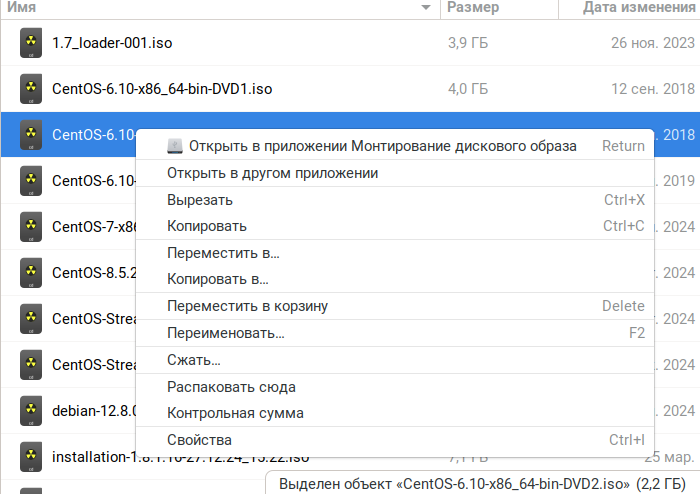The width and height of the screenshot is (700, 494).
Task: Select the CentOS-6.10-x86_64-bin-DVD1.iso file name
Action: coord(161,89)
